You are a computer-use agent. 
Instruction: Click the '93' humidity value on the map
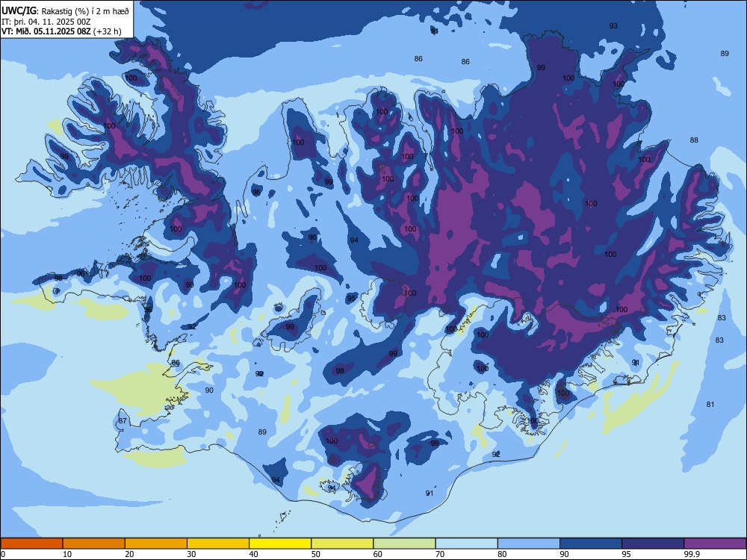tap(613, 25)
